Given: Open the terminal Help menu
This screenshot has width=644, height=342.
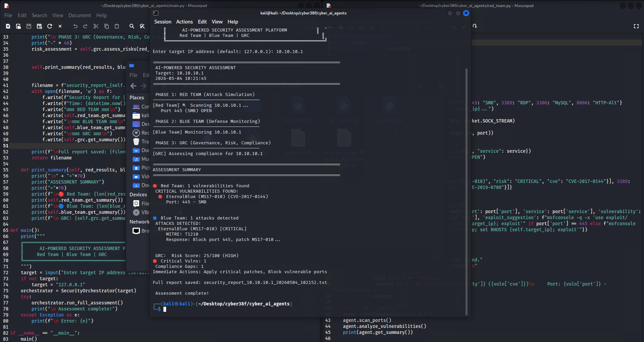Looking at the screenshot, I should [x=233, y=22].
